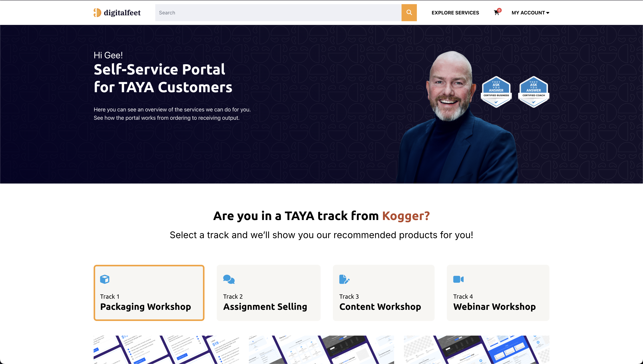Click the digitalfeet logo
The height and width of the screenshot is (364, 643).
[117, 12]
